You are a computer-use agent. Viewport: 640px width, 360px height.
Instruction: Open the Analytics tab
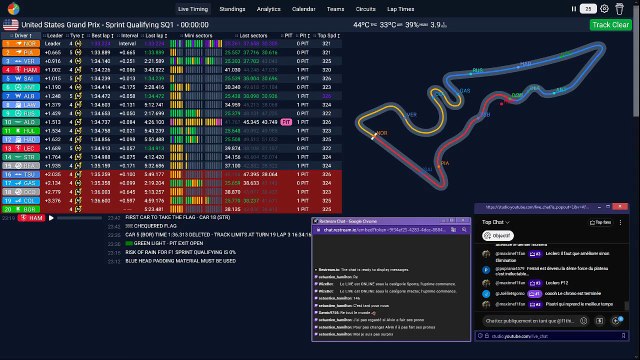click(x=269, y=9)
